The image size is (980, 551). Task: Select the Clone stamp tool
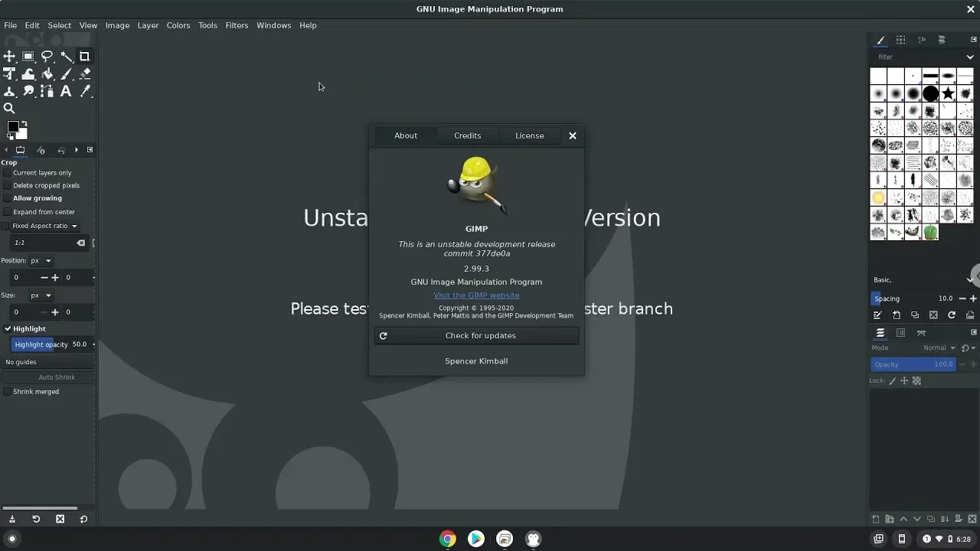[9, 91]
